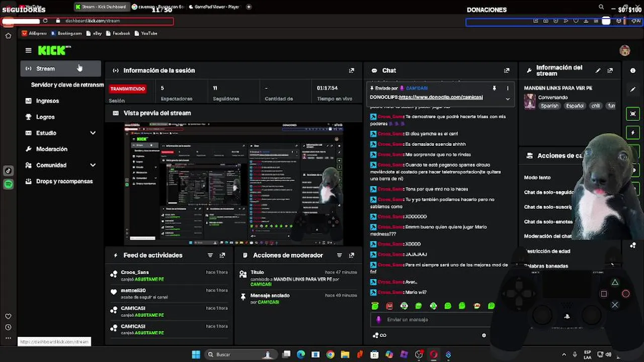Open Drops y recompensas in sidebar

coord(60,182)
